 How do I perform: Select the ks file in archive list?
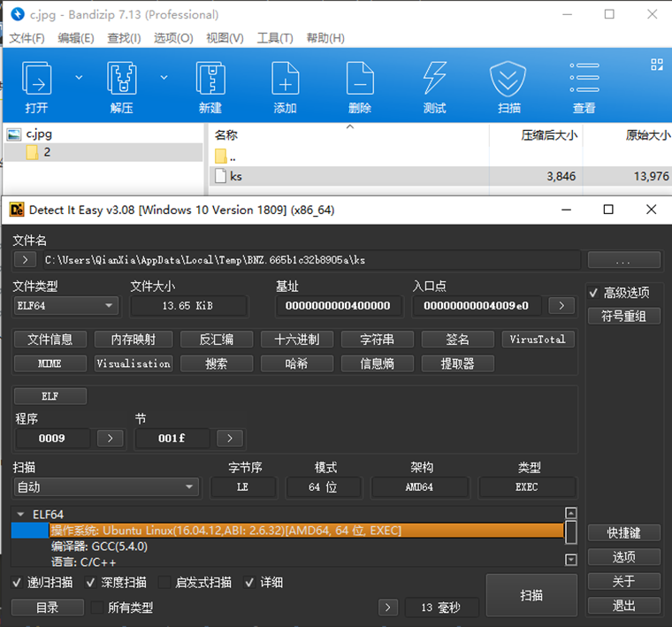point(236,176)
